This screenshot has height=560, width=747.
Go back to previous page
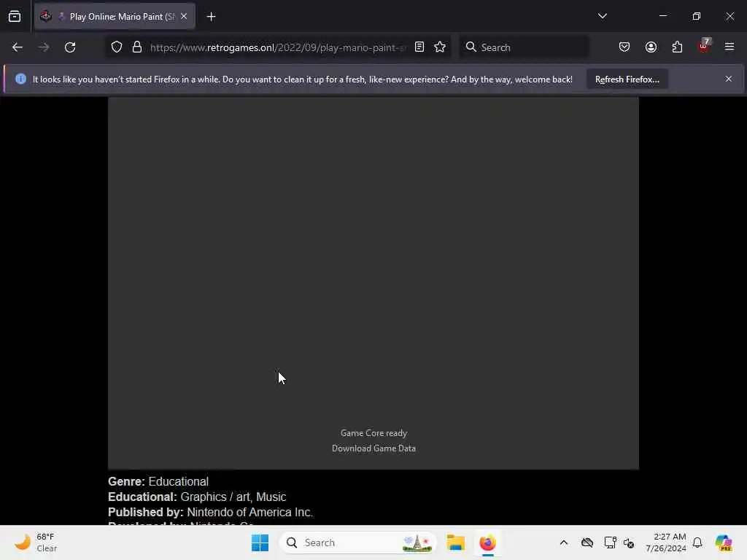[18, 47]
